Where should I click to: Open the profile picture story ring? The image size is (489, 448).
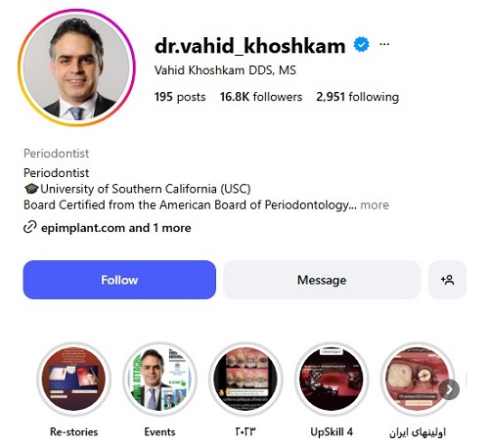[76, 67]
